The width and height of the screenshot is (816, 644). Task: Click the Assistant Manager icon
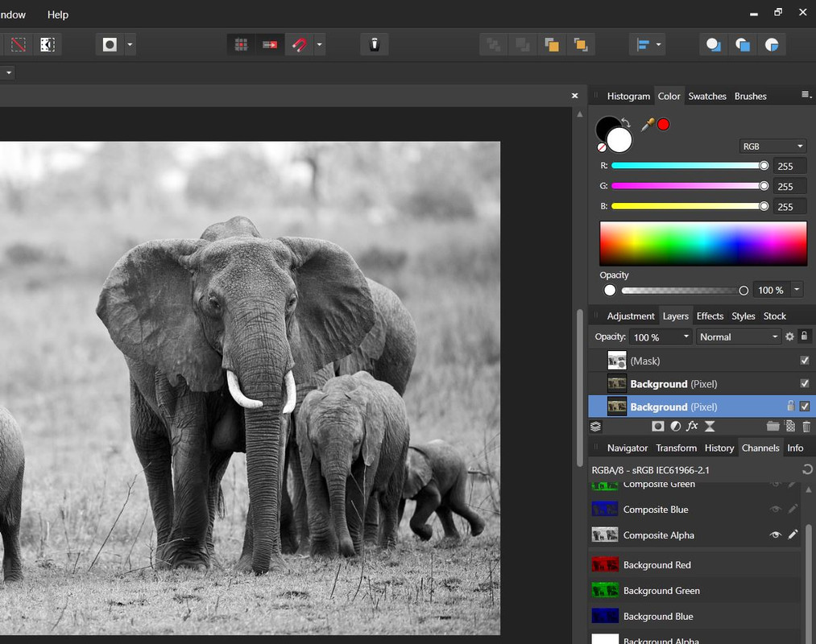point(375,45)
